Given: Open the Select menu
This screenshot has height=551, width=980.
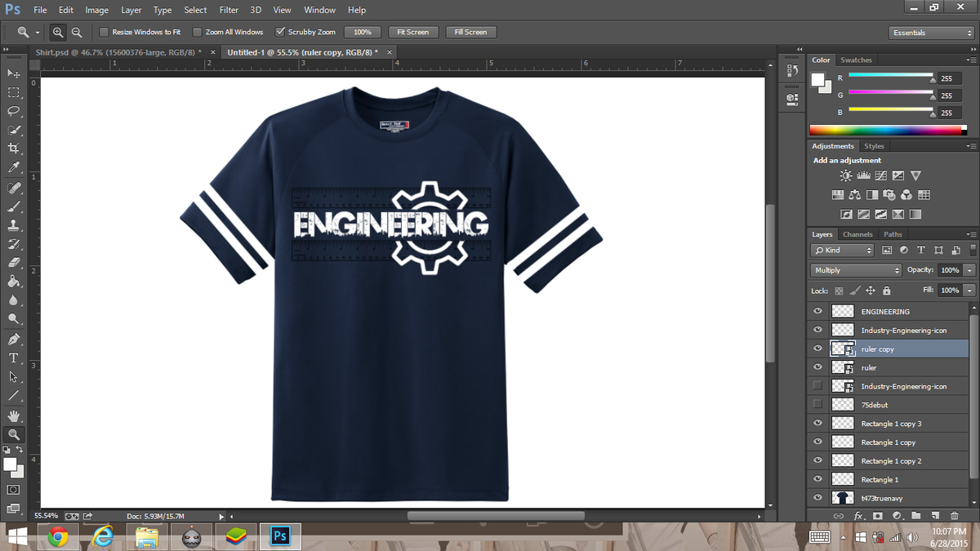Looking at the screenshot, I should (x=195, y=10).
